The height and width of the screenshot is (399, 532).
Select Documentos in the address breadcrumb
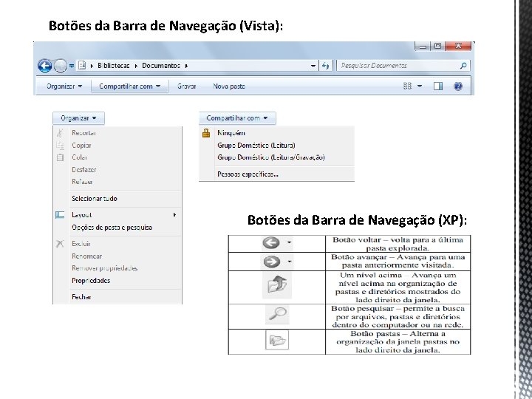tap(161, 66)
